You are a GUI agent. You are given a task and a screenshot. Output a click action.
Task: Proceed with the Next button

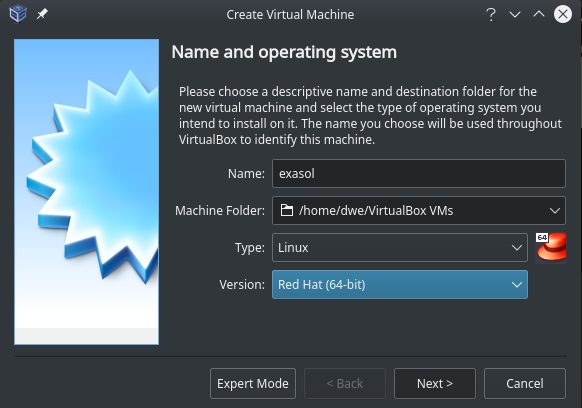tap(435, 383)
